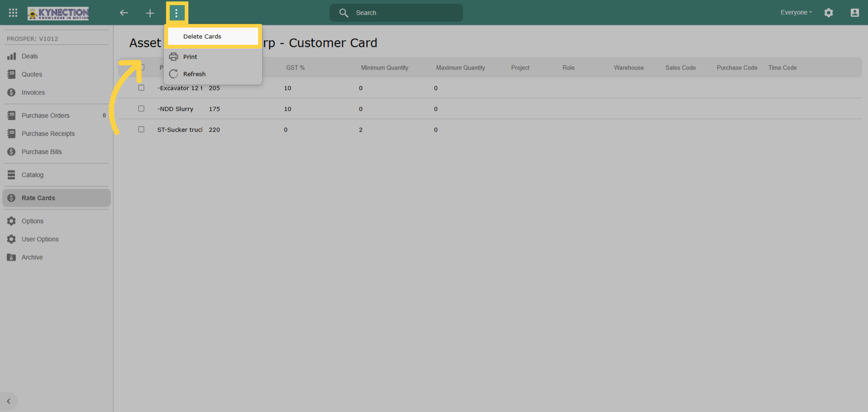Open the apps grid launcher

(13, 13)
